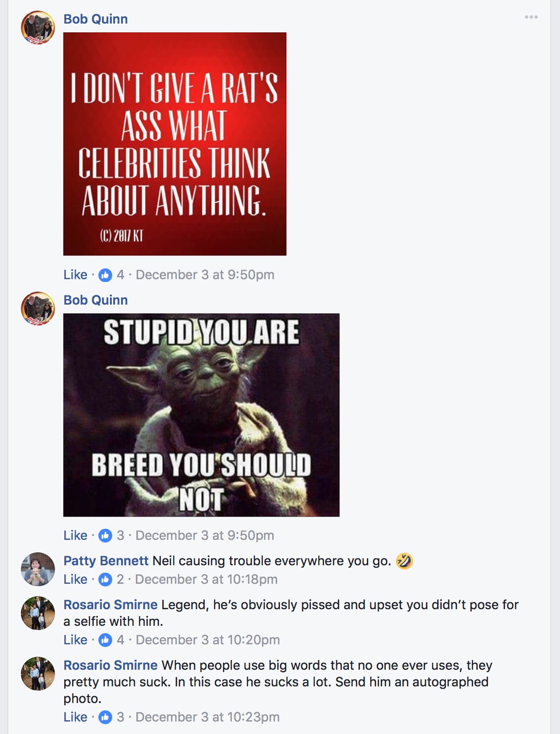Like Patty Bennett's comment

pos(75,579)
